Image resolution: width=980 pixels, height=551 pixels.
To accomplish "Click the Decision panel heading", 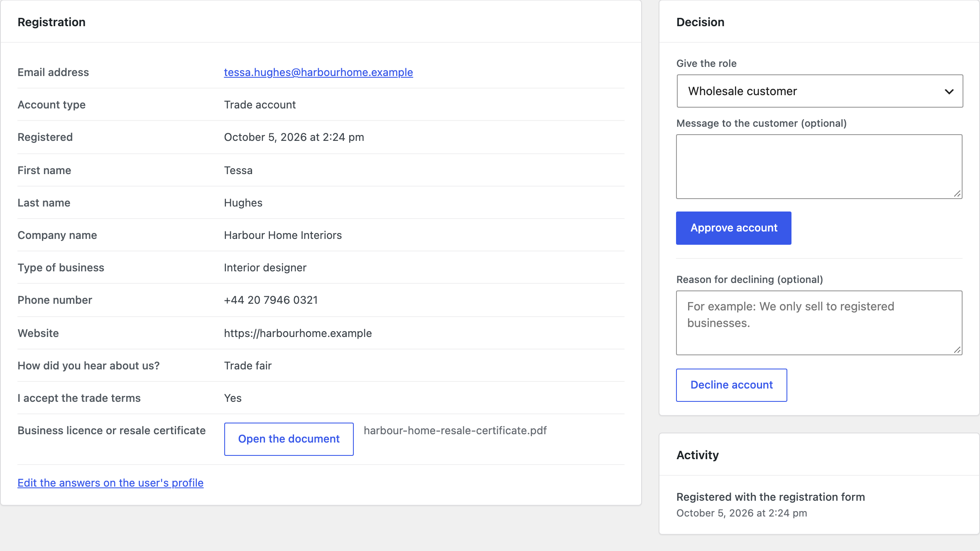I will coord(700,22).
